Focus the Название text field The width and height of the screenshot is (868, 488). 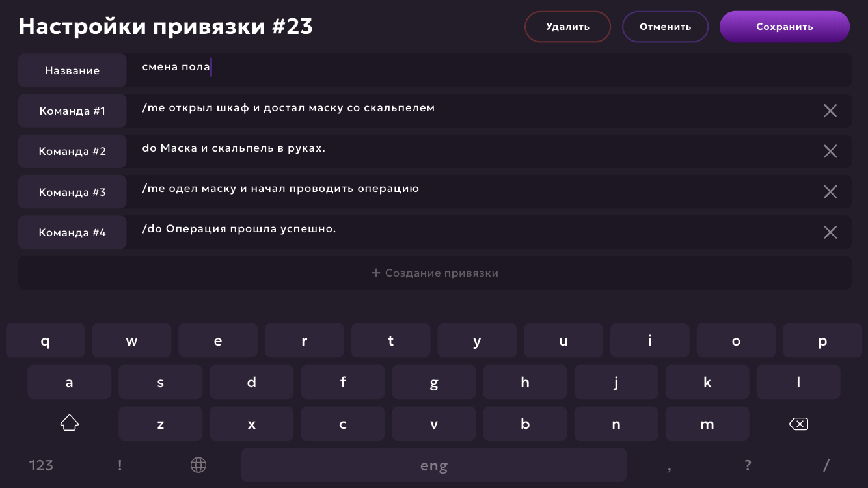click(489, 70)
